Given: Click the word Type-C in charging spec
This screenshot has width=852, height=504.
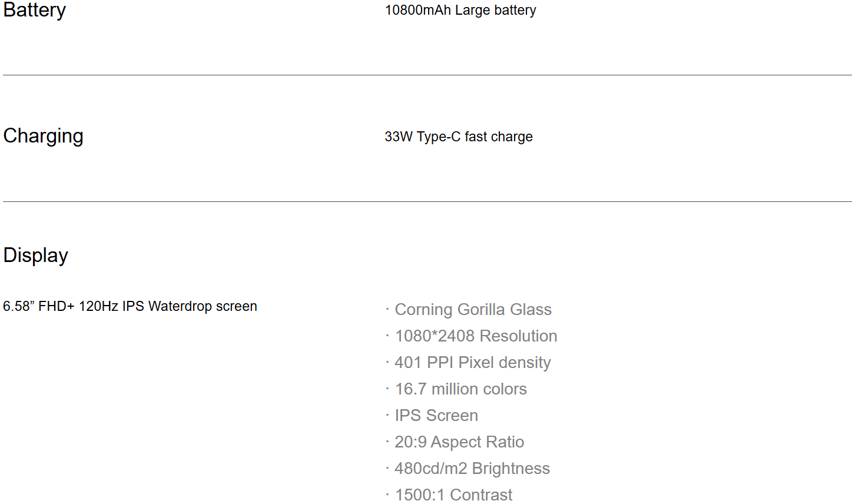Looking at the screenshot, I should pyautogui.click(x=439, y=137).
